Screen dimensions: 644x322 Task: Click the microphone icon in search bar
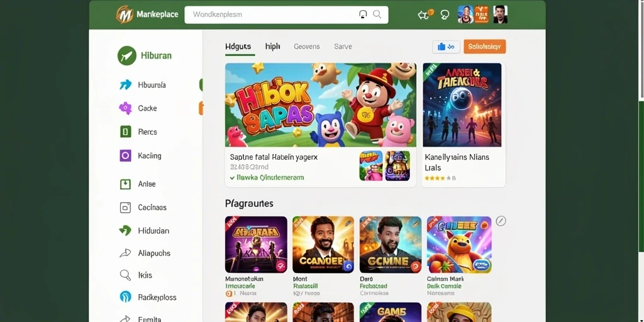click(363, 14)
